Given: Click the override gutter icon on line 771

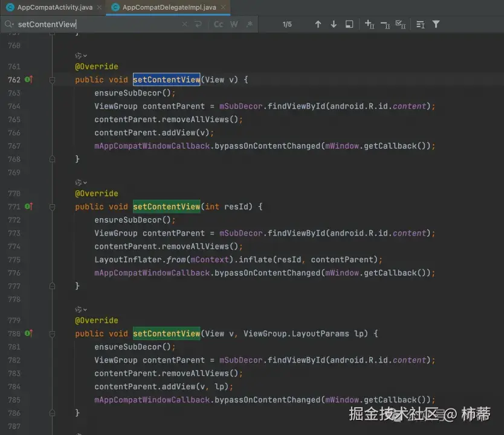Looking at the screenshot, I should point(28,206).
